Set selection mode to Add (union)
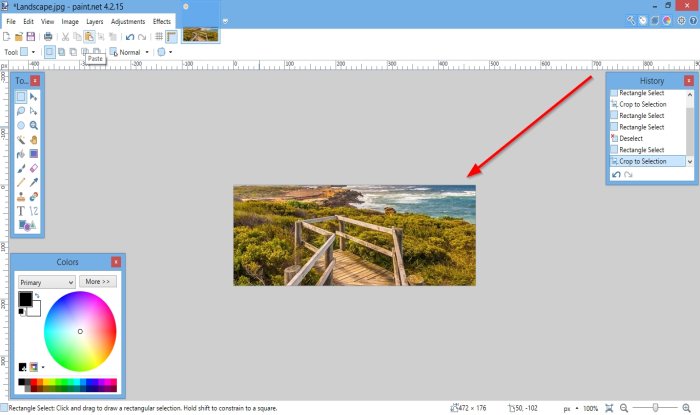The height and width of the screenshot is (415, 700). [62, 52]
